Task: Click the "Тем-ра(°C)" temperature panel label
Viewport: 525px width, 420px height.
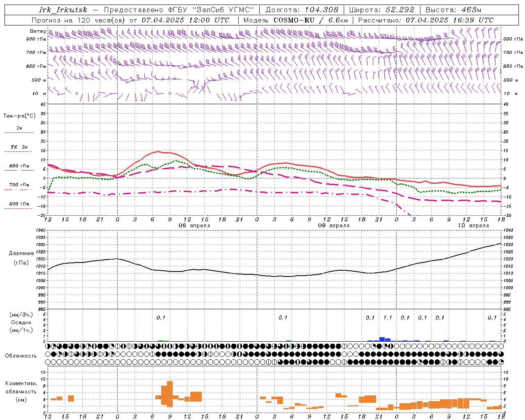Action: pos(19,116)
